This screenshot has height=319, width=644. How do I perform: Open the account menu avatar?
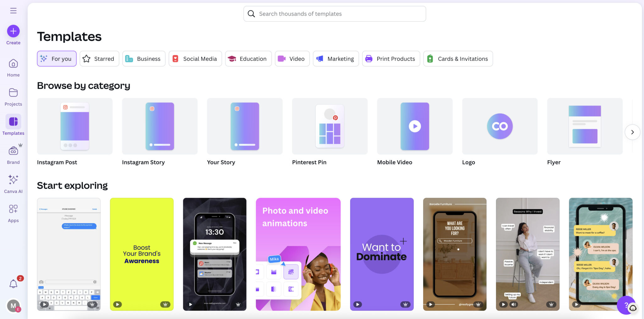[13, 305]
